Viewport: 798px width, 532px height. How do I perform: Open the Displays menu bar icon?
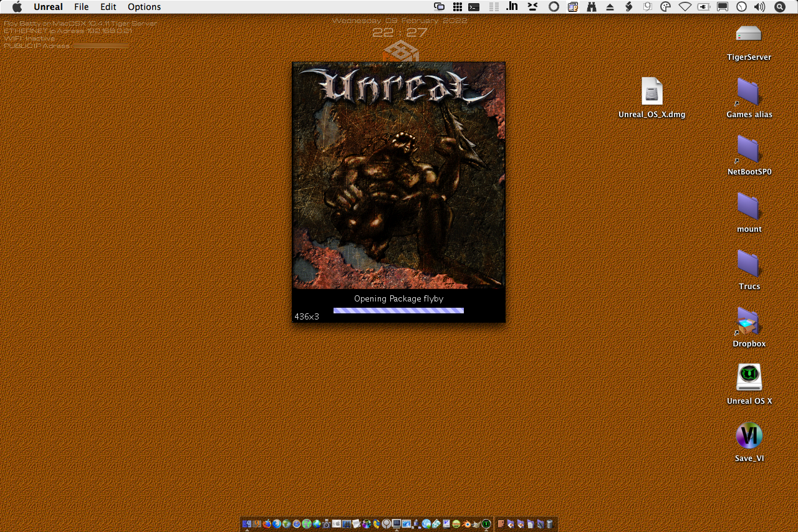pos(723,7)
